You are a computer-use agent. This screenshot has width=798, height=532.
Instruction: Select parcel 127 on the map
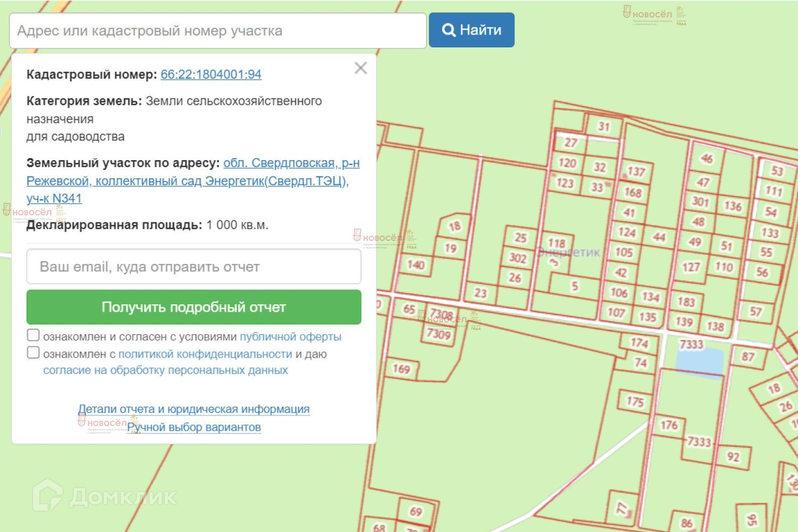pos(691,267)
